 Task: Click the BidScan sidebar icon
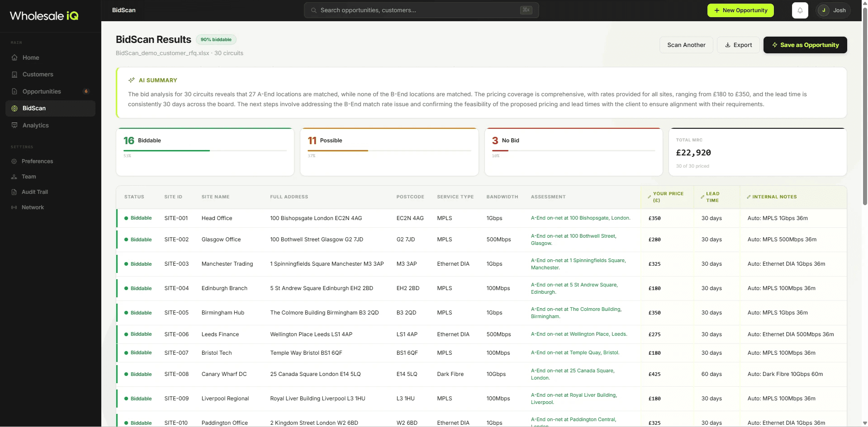[15, 108]
